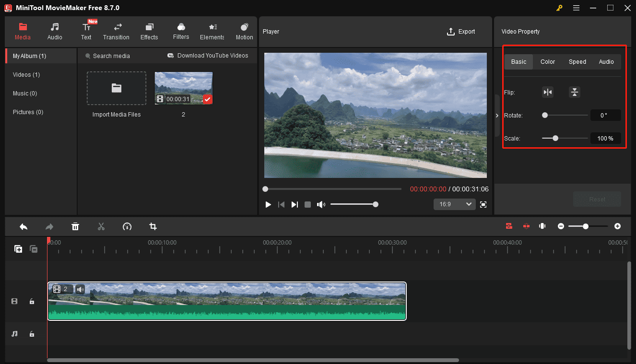This screenshot has height=364, width=636.
Task: Remove a track
Action: point(34,249)
